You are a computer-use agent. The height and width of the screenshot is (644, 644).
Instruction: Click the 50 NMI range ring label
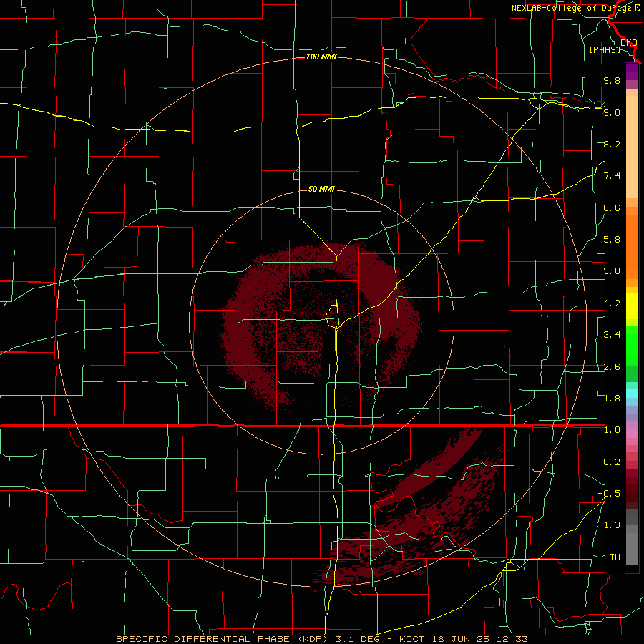(x=321, y=189)
